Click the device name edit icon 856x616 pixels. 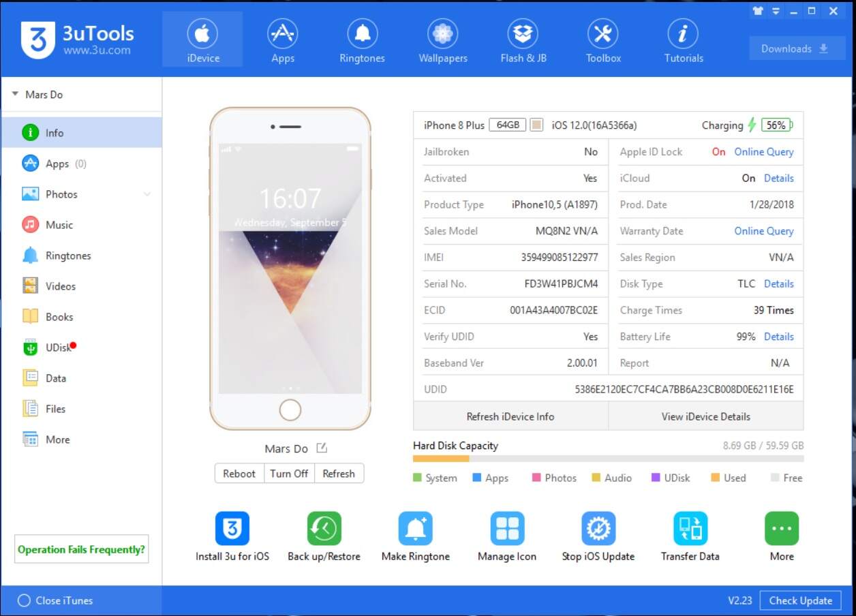pos(322,448)
